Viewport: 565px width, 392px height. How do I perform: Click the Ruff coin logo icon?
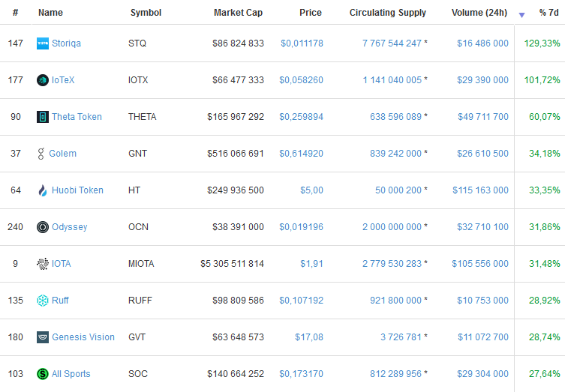(x=43, y=301)
